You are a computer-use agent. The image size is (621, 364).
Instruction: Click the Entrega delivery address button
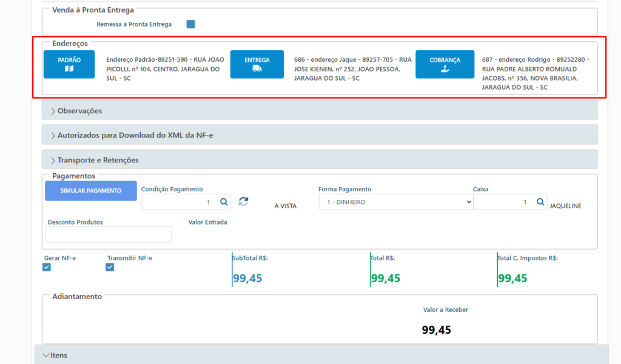click(x=257, y=64)
